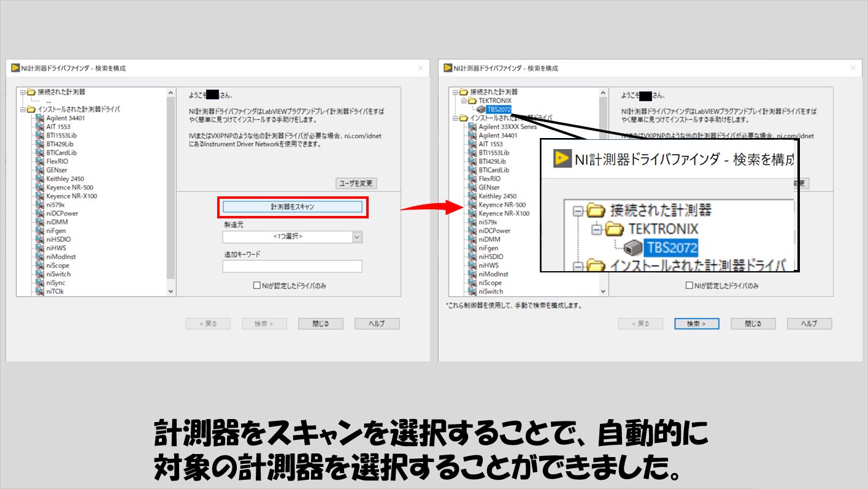Select Agilent 34401 text in right window tree
The height and width of the screenshot is (489, 868).
tap(498, 136)
